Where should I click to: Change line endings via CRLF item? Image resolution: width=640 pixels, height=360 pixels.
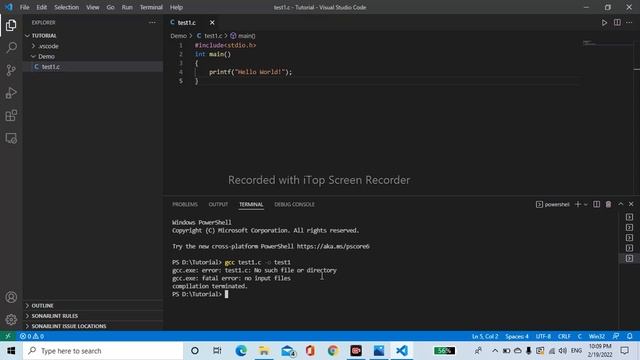point(564,336)
